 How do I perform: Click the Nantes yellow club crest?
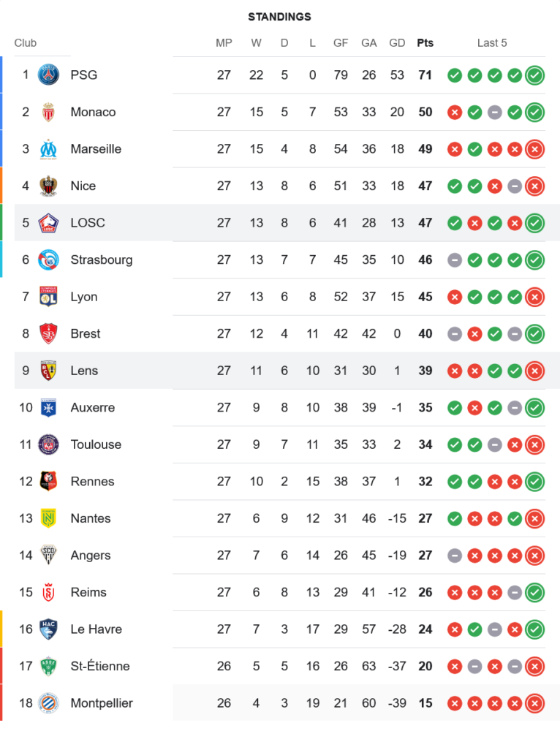pyautogui.click(x=48, y=518)
